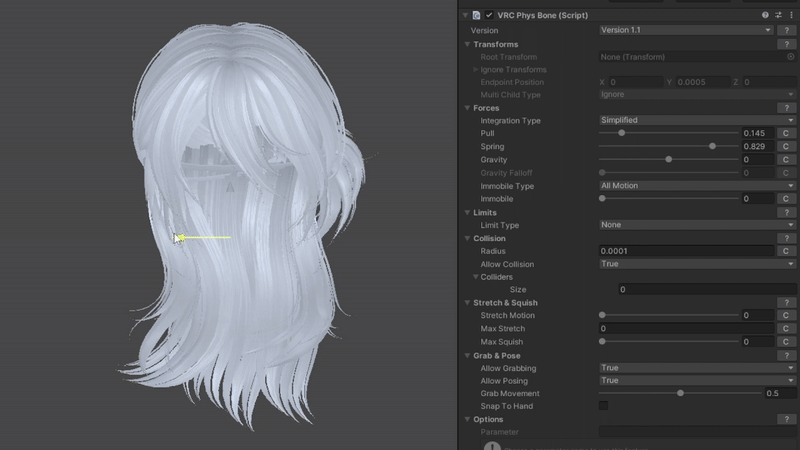
Task: Click the curve button beside Spring
Action: click(787, 147)
